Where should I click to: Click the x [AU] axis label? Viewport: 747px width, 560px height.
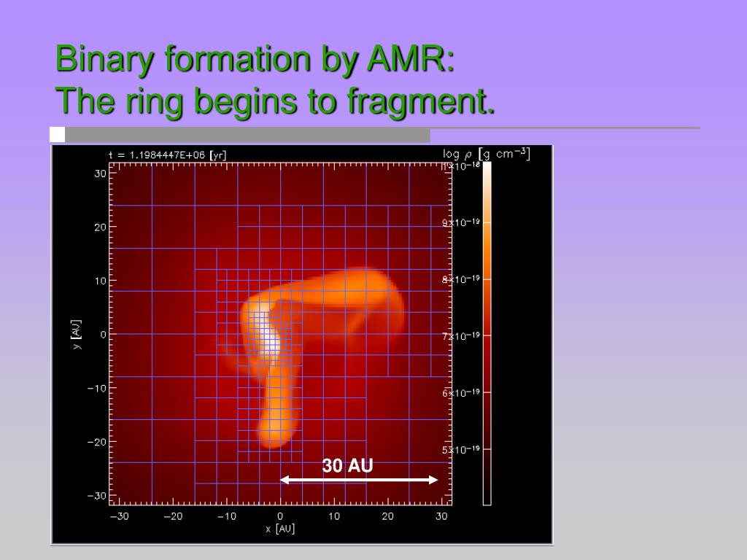(280, 529)
